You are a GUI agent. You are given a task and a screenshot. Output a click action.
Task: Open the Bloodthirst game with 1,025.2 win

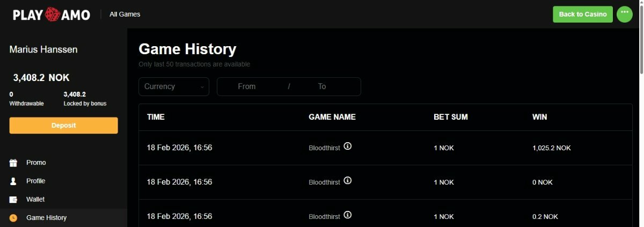click(x=324, y=148)
